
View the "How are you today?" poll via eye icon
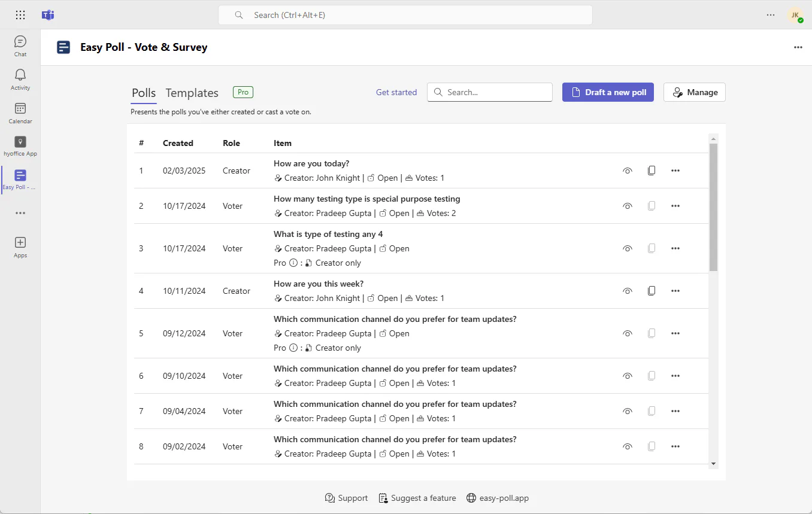tap(628, 171)
